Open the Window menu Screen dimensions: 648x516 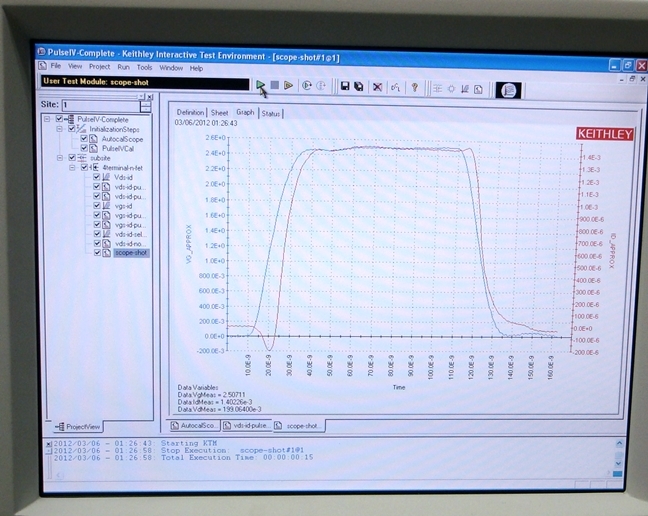tap(171, 68)
